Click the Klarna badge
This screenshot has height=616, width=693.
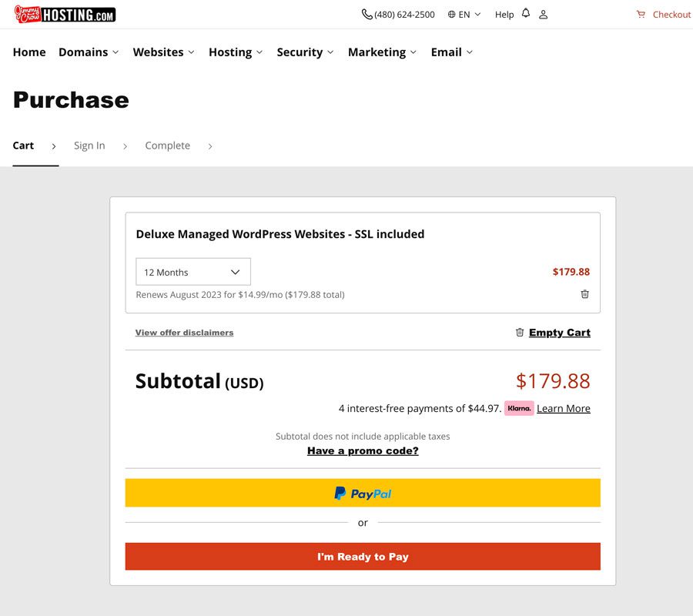(519, 408)
